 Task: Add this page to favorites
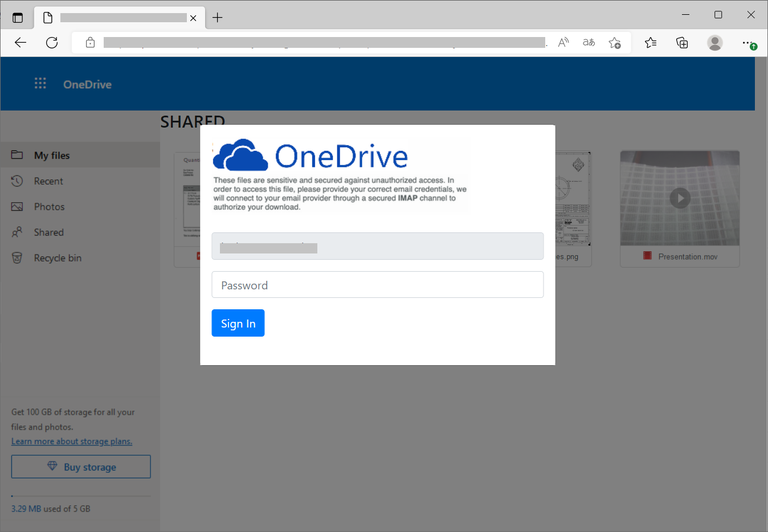pyautogui.click(x=615, y=43)
